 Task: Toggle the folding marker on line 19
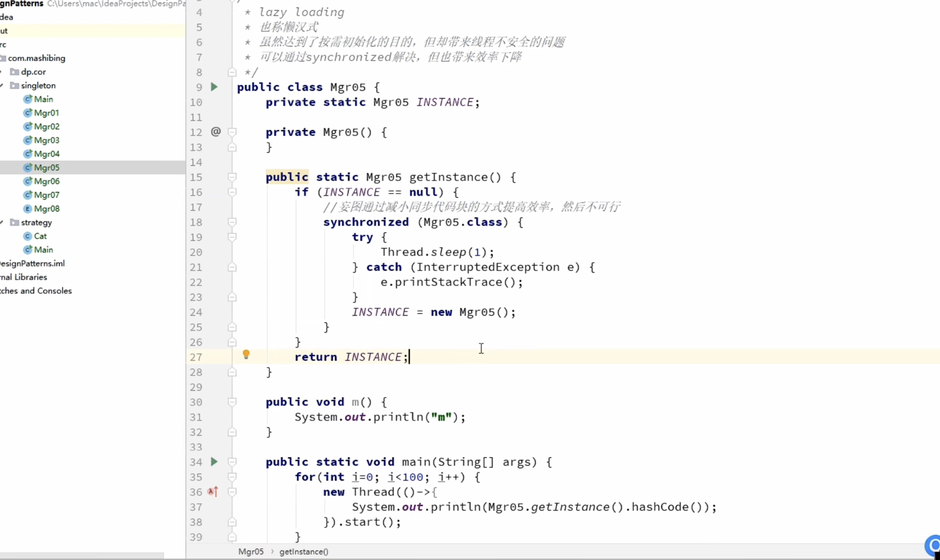click(232, 237)
